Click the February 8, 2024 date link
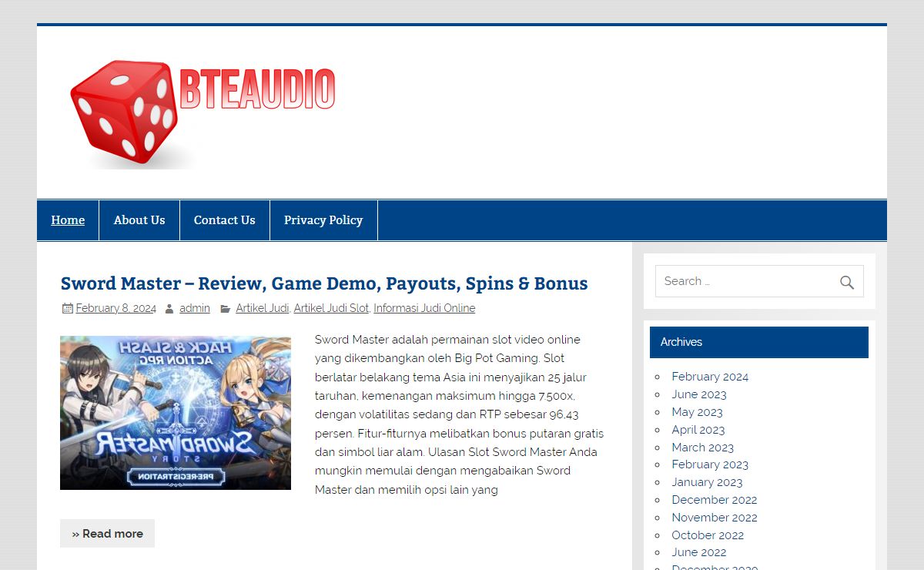924x570 pixels. (115, 308)
